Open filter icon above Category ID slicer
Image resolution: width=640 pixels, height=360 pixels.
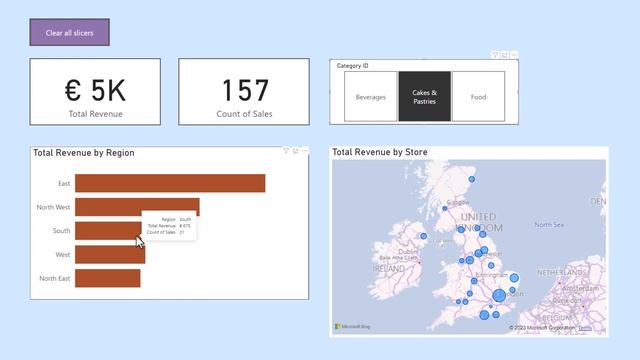pos(495,55)
